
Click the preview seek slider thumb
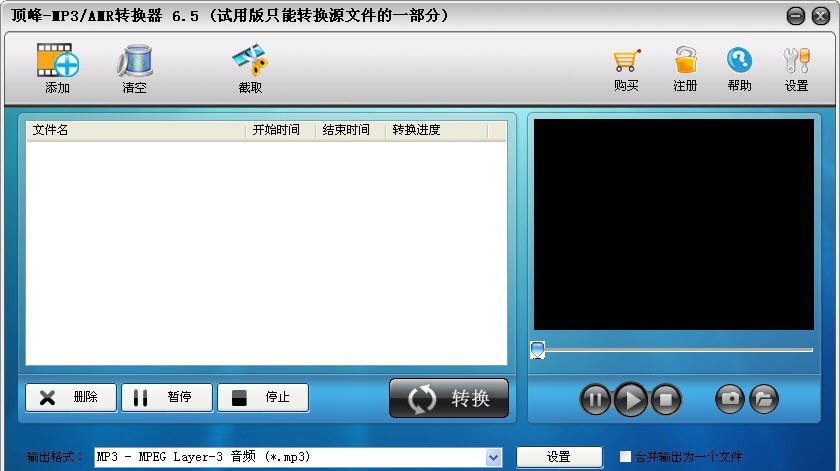537,350
